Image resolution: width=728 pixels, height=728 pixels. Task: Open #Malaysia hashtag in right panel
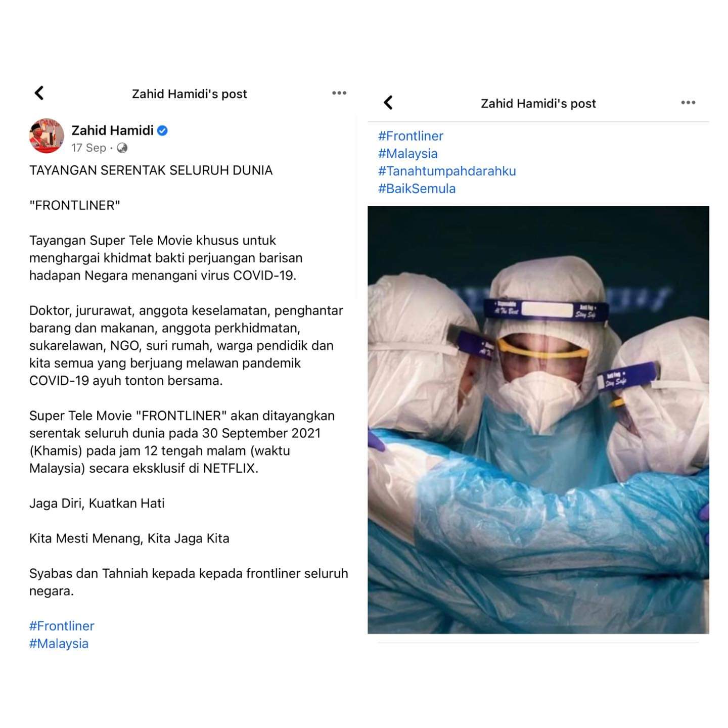407,154
